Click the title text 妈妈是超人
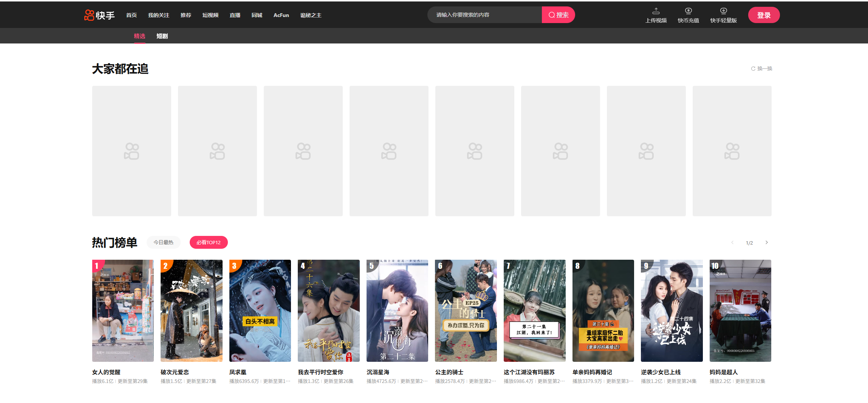 (x=724, y=372)
